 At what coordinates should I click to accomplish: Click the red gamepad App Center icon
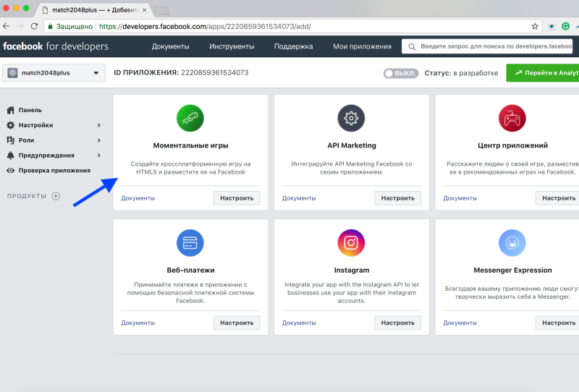click(x=512, y=118)
